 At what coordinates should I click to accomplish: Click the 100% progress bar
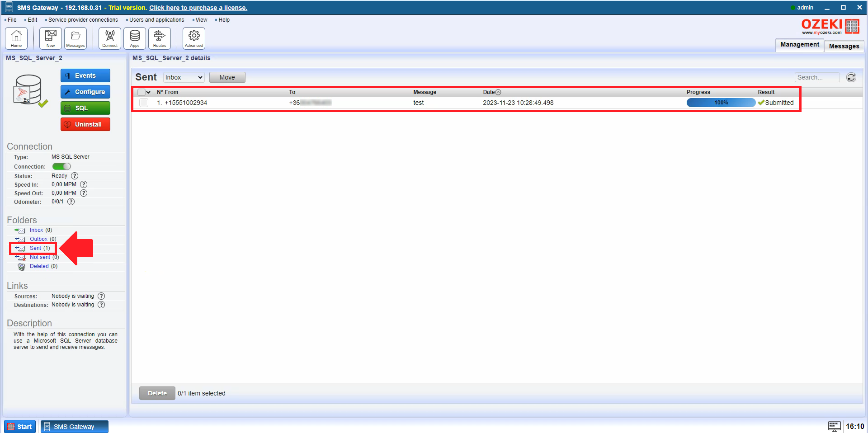click(721, 103)
